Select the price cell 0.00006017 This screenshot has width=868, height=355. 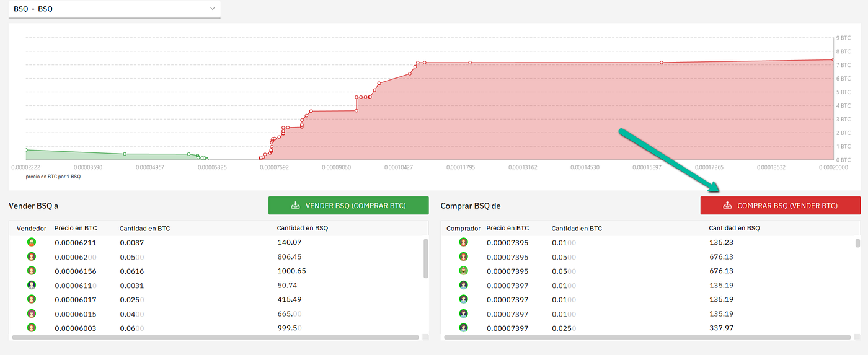76,300
